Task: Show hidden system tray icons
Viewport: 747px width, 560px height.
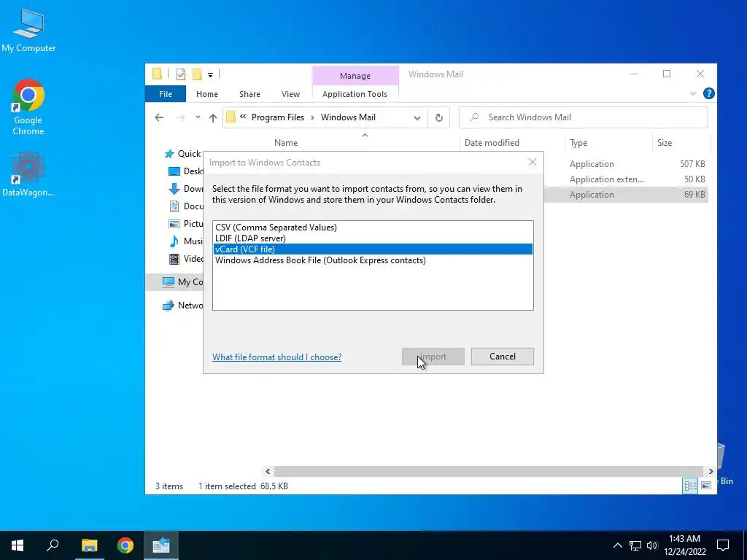Action: pos(617,545)
